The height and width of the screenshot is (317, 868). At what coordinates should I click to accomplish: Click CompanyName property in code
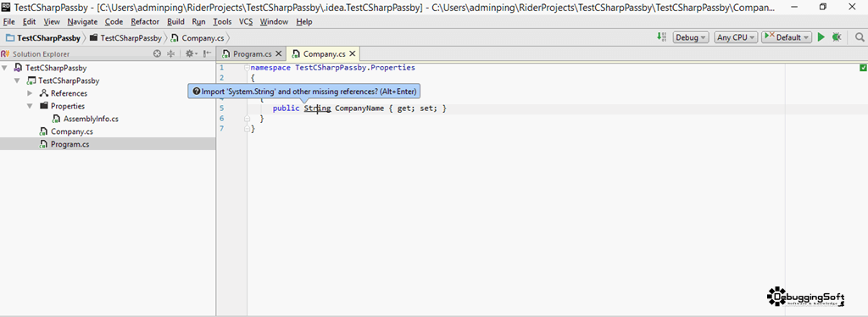coord(359,108)
